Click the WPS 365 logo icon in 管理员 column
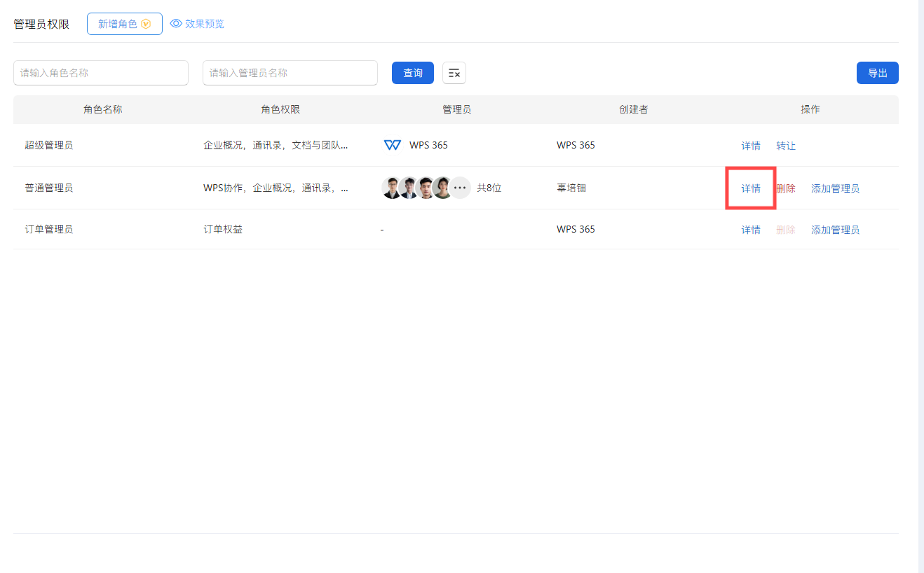This screenshot has width=924, height=573. 393,145
